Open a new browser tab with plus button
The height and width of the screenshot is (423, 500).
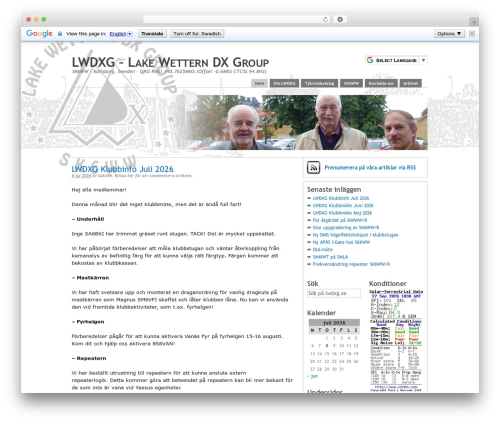[x=474, y=22]
